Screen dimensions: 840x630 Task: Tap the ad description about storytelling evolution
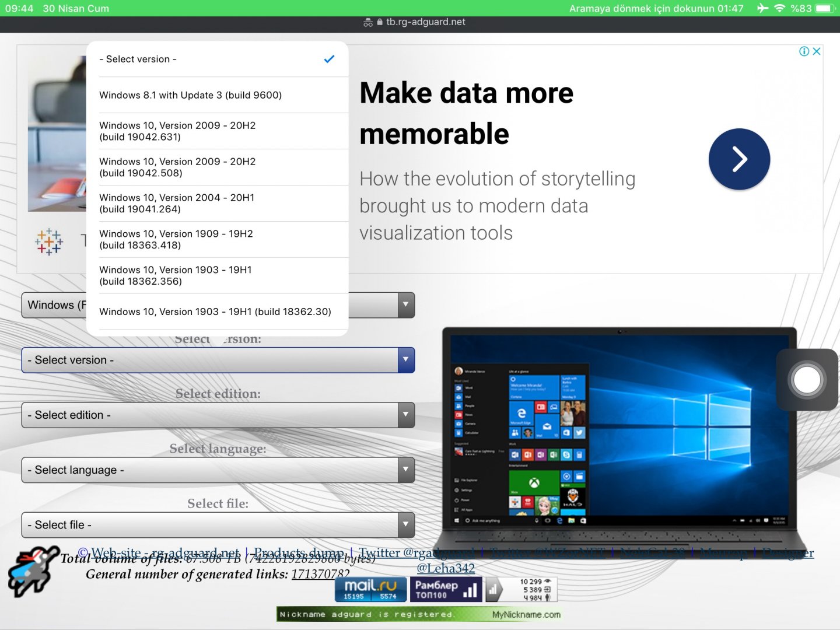click(497, 205)
